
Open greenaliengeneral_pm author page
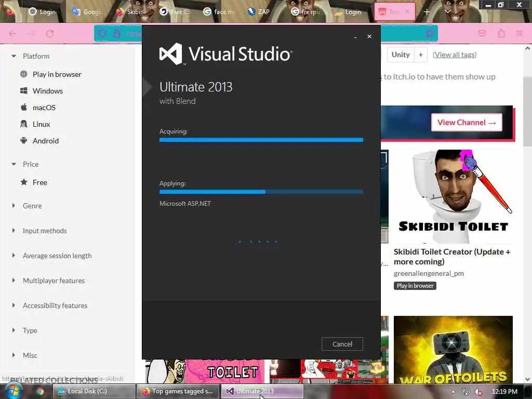[x=429, y=273]
